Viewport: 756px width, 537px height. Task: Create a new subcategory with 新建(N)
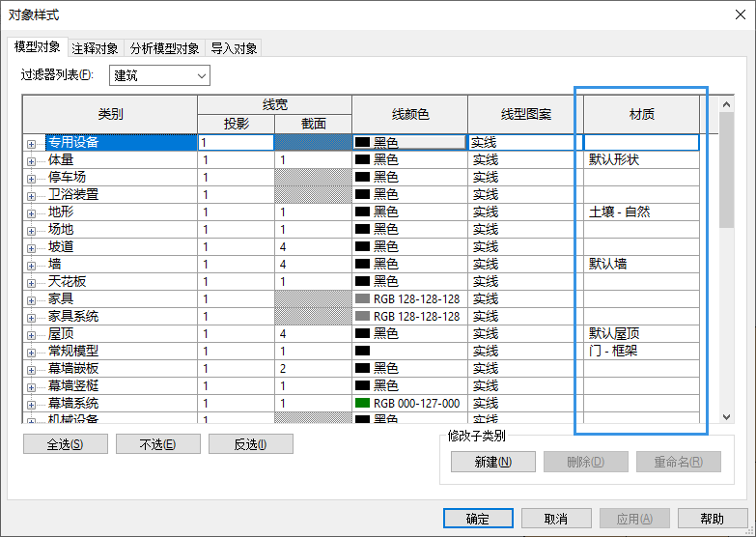point(493,462)
